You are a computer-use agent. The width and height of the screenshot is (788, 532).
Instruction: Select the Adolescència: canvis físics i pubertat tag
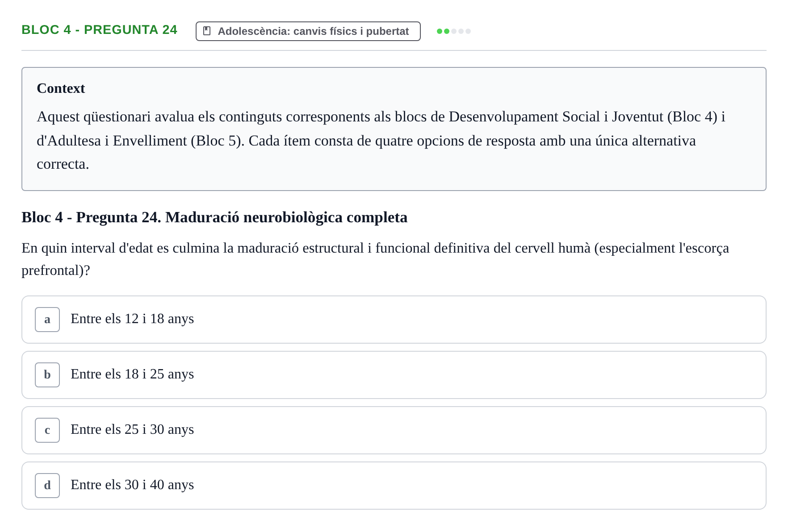308,31
